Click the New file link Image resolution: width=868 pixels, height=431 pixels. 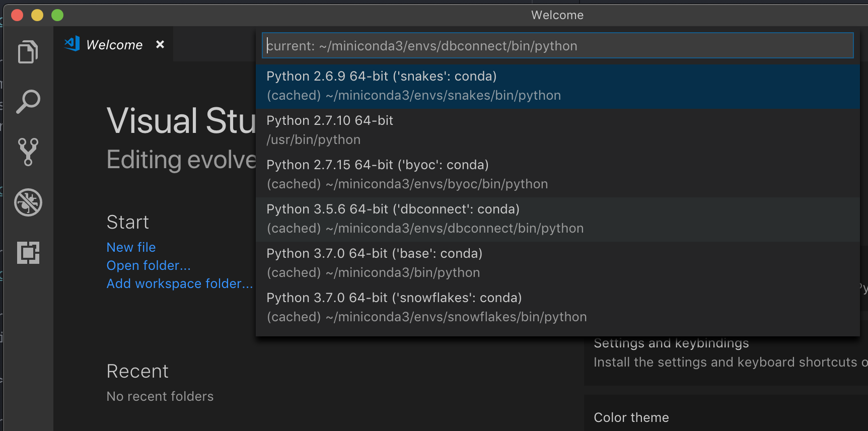(x=131, y=247)
